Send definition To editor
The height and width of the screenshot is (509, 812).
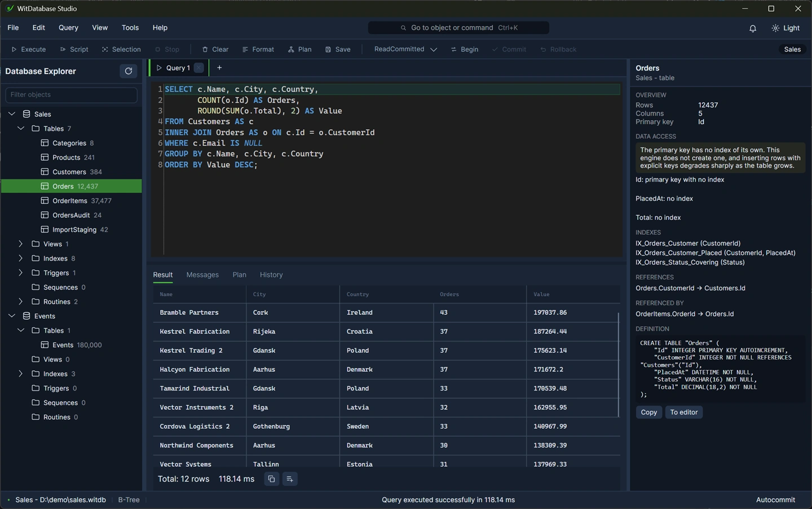click(x=684, y=413)
